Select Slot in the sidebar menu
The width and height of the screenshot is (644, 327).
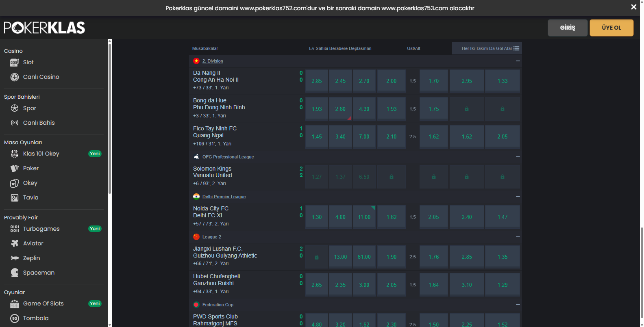(28, 62)
